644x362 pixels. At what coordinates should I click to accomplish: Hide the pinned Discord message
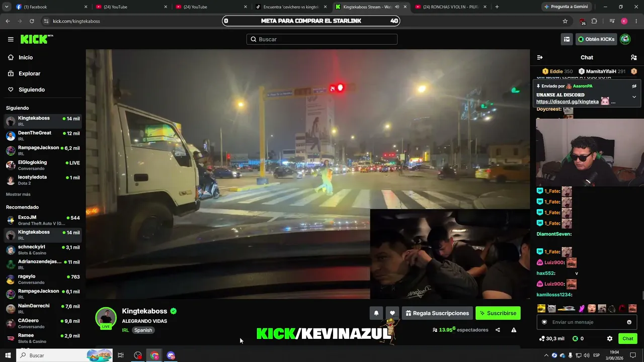pos(634,86)
